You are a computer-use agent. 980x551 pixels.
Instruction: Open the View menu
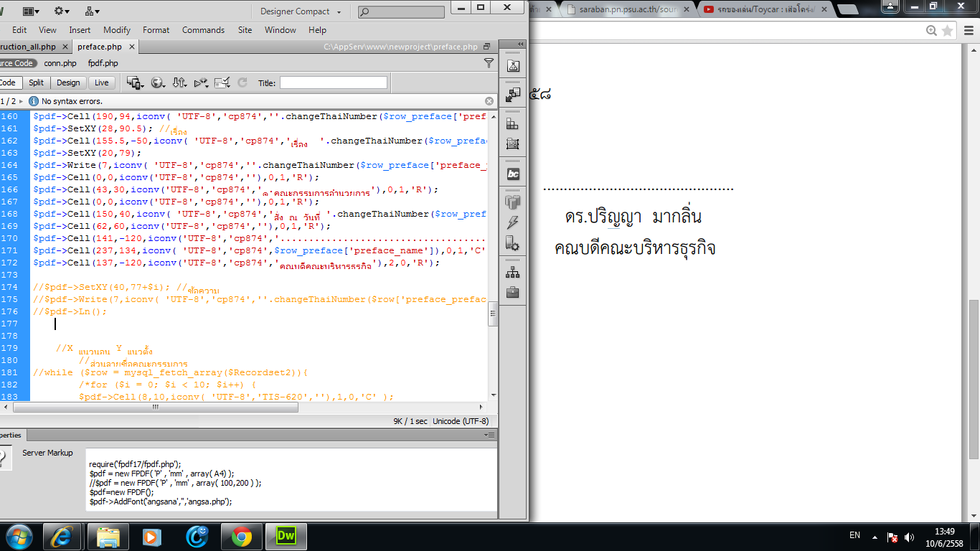tap(47, 30)
